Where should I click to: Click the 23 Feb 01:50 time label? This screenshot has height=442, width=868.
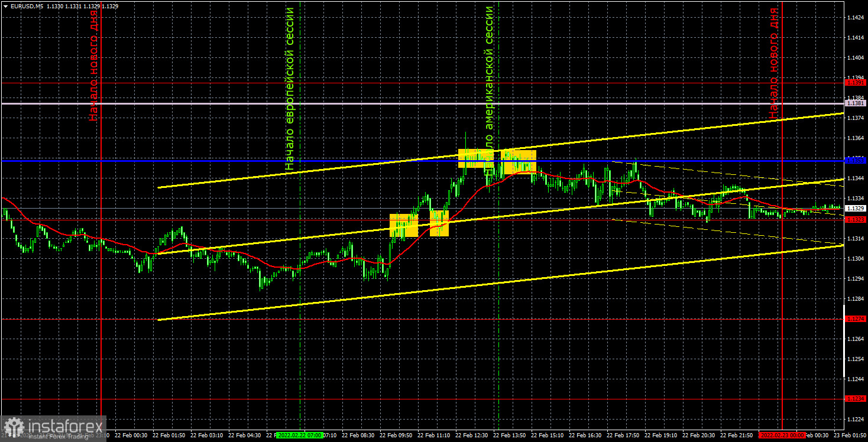tap(850, 435)
